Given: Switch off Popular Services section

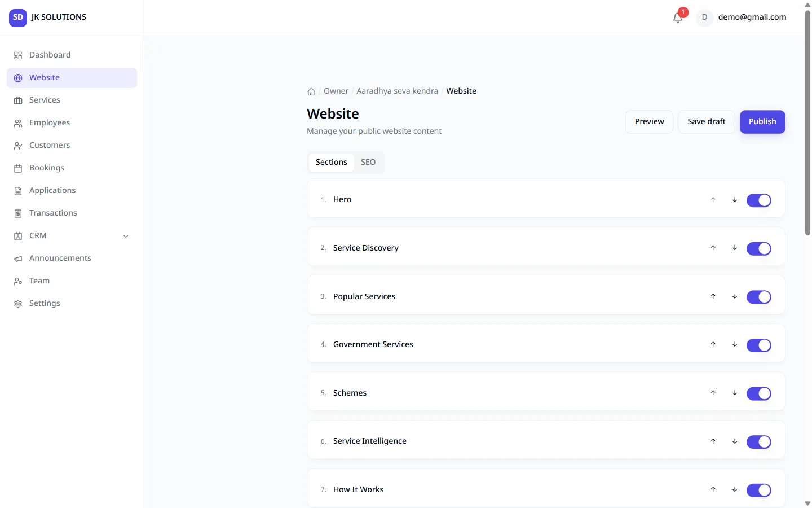Looking at the screenshot, I should [x=759, y=297].
